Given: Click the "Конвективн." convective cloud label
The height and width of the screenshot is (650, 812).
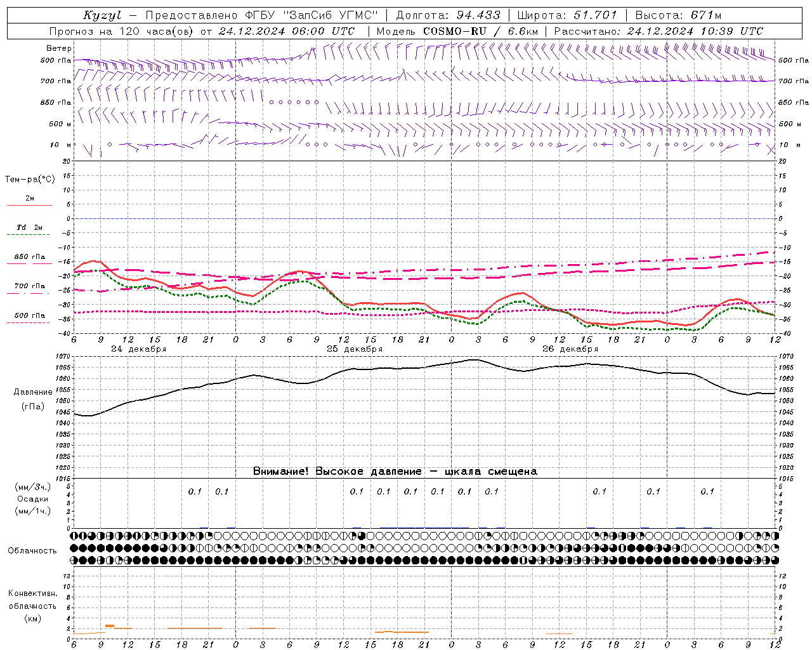Looking at the screenshot, I should tap(32, 594).
